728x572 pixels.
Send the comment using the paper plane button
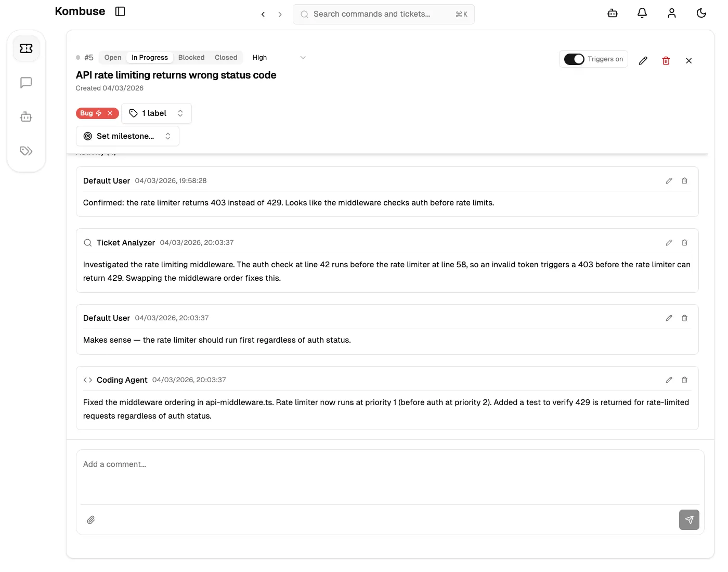(x=689, y=519)
